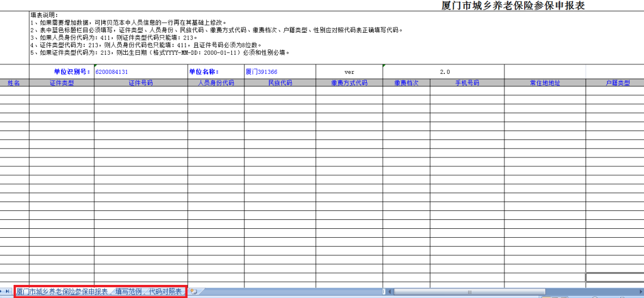The height and width of the screenshot is (298, 644).
Task: Select the 单位名称 value cell 厦门391366
Action: tap(280, 72)
